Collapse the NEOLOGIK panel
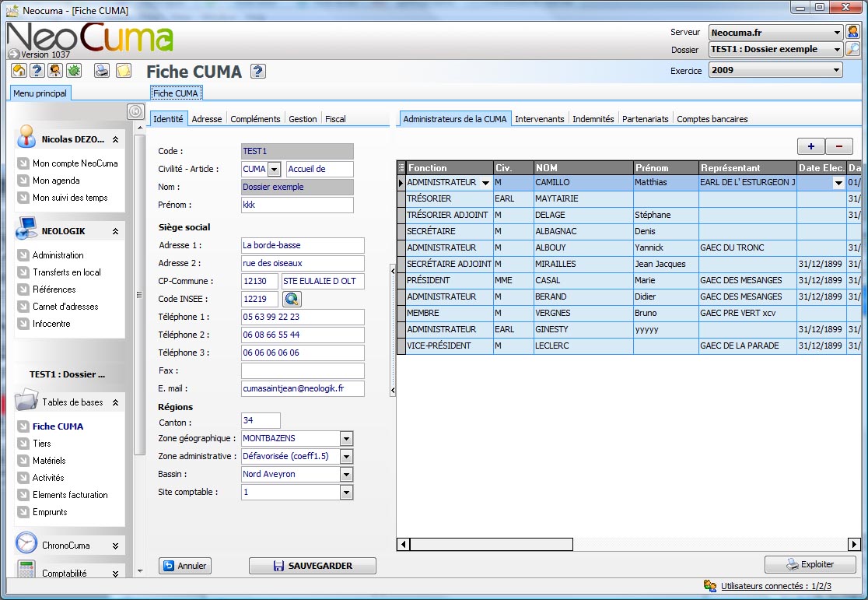Viewport: 868px width, 600px height. 115,232
